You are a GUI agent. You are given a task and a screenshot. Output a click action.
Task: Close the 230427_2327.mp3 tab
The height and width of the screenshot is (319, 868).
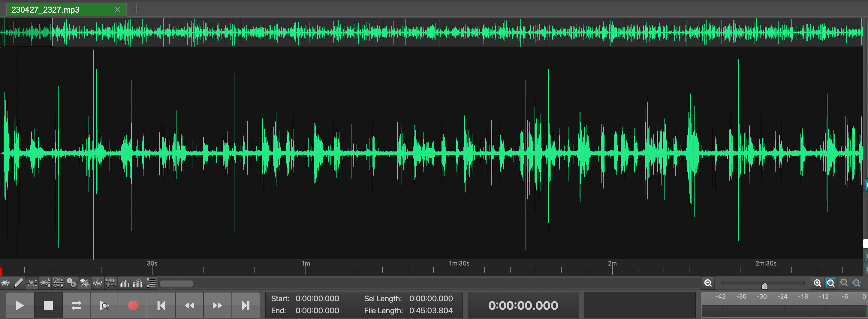click(x=118, y=9)
